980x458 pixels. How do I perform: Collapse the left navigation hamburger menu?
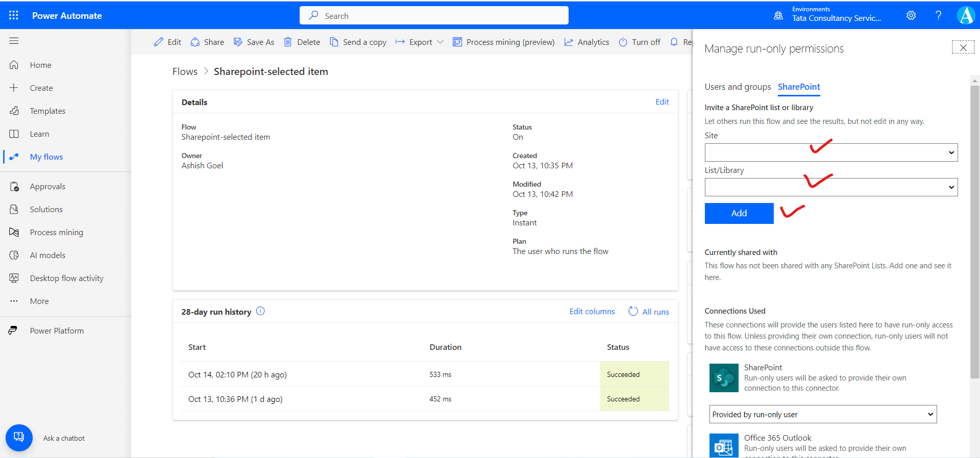(x=14, y=41)
